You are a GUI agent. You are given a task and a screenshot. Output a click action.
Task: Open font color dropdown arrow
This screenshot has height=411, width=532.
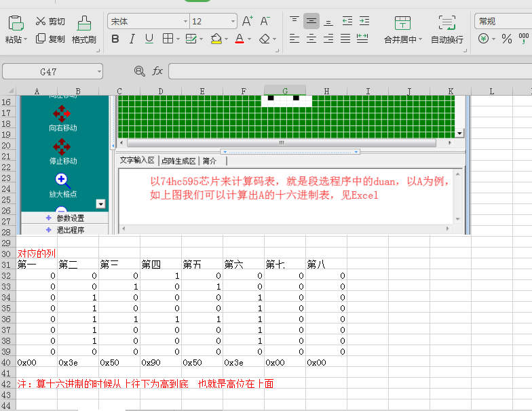(x=250, y=39)
